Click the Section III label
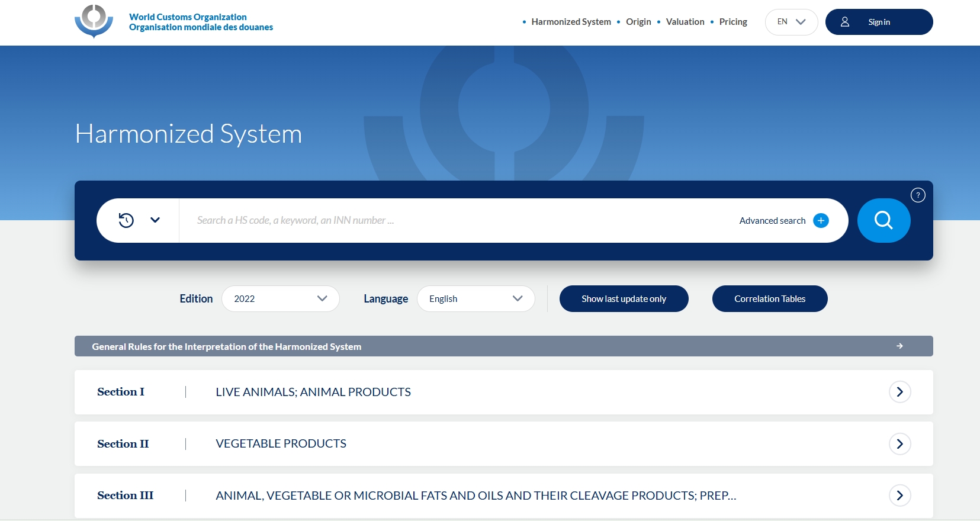 tap(125, 496)
